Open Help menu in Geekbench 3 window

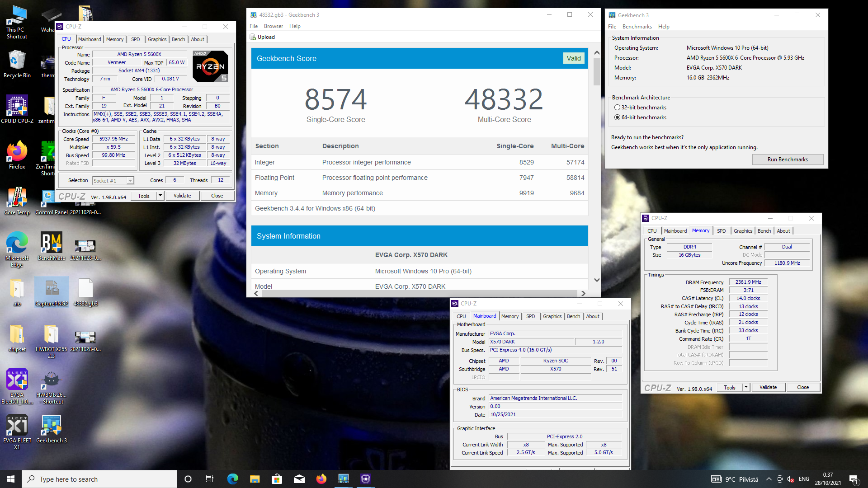point(664,27)
